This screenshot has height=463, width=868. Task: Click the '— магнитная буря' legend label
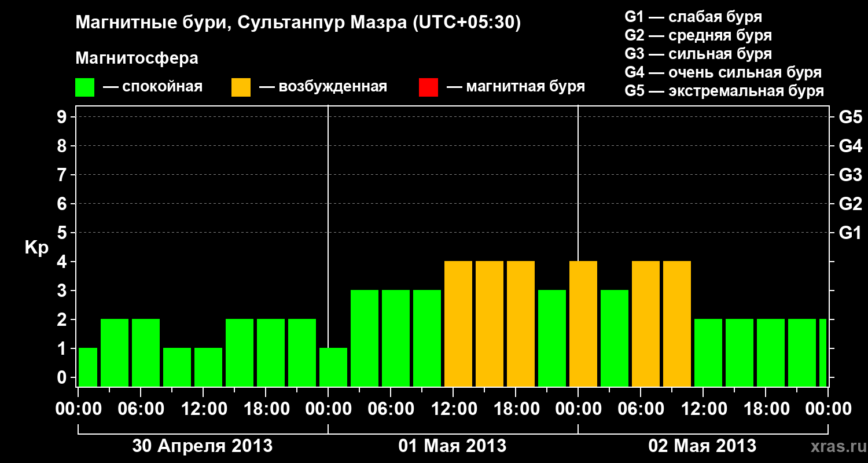[x=516, y=87]
